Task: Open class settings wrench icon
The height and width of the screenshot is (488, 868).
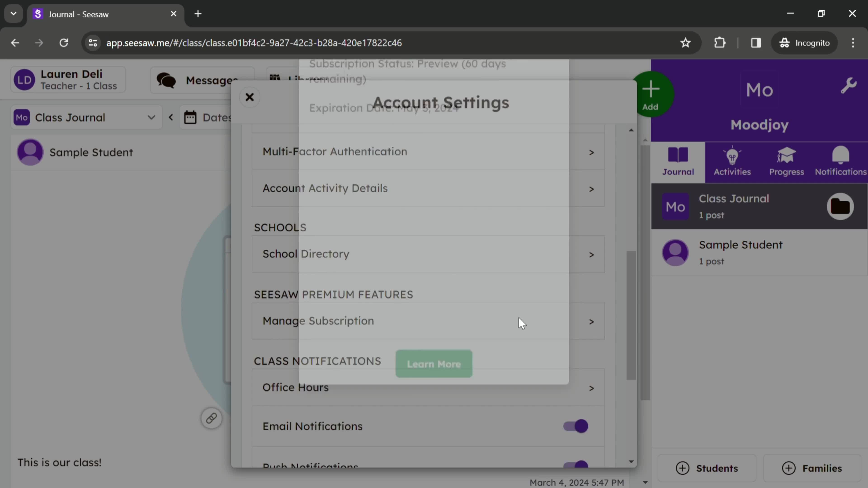Action: 848,86
